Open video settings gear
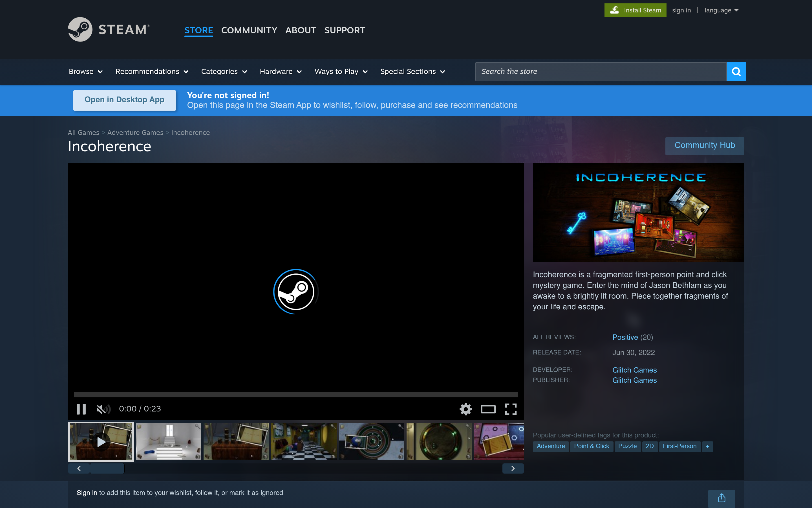Viewport: 812px width, 508px height. (466, 409)
